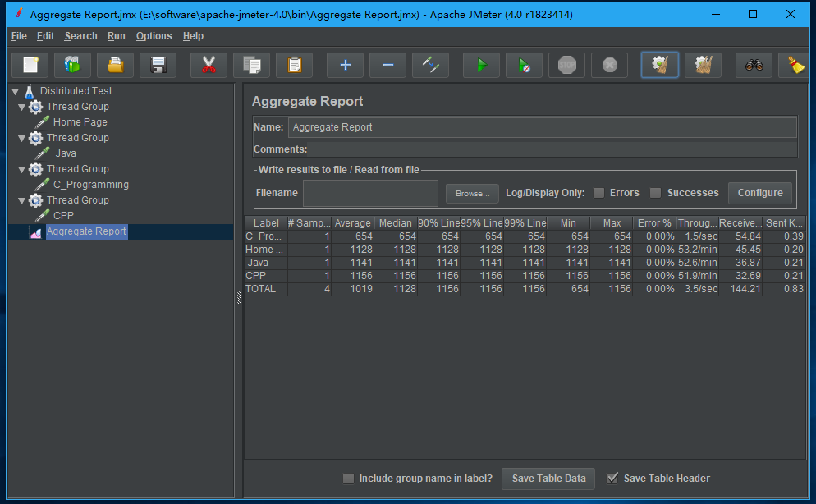The image size is (816, 504).
Task: Click Start no pauses icon
Action: 524,65
